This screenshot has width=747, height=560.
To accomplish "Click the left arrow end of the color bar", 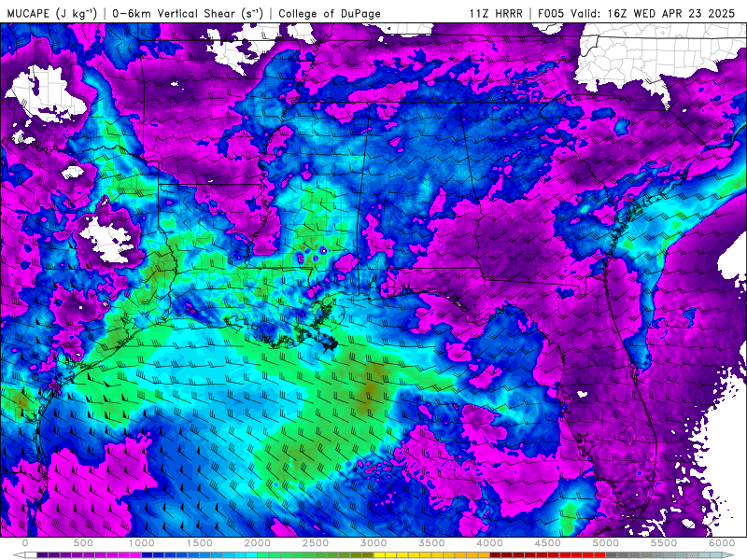I will click(x=19, y=555).
